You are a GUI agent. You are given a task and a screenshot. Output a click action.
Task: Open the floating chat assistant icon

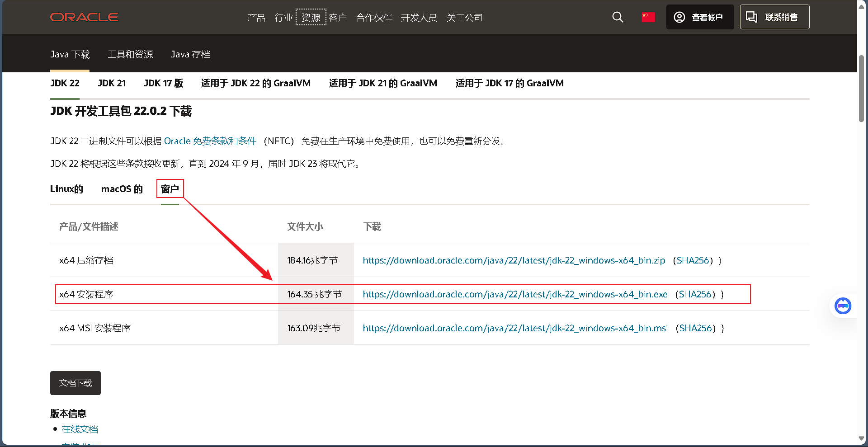coord(843,306)
